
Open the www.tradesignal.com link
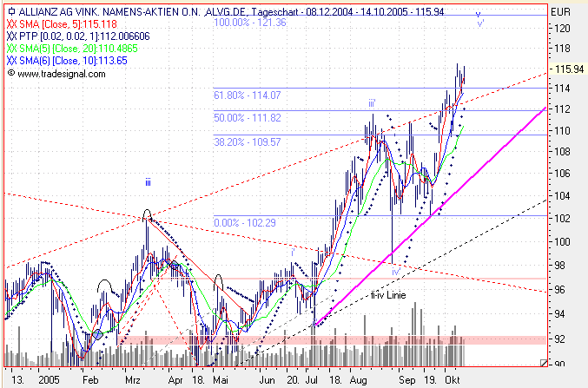[62, 74]
